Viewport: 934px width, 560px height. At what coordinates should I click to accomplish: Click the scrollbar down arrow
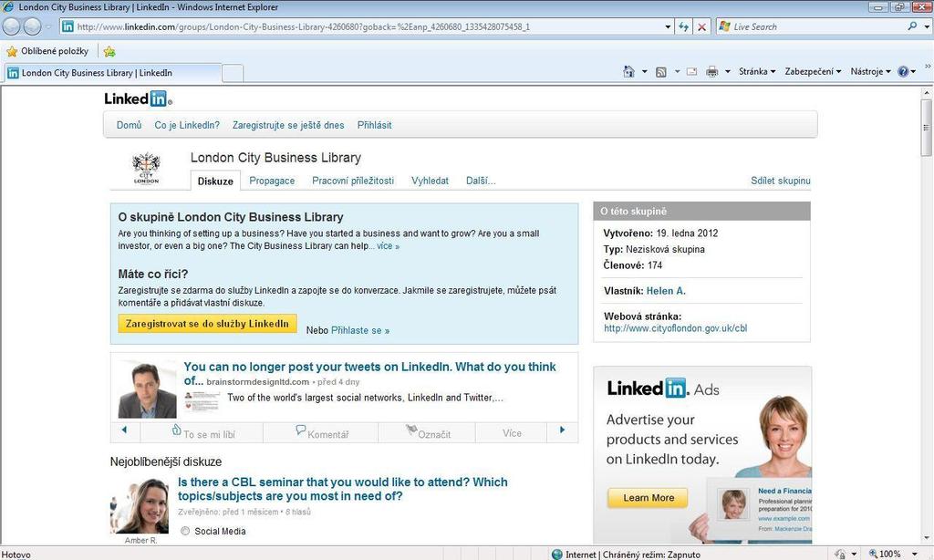(x=927, y=538)
